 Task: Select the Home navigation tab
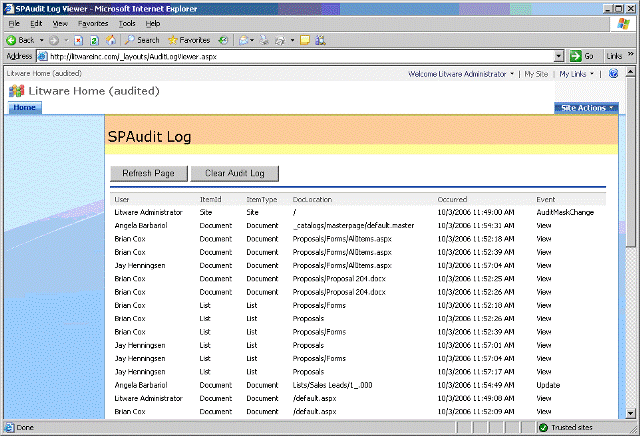(24, 107)
